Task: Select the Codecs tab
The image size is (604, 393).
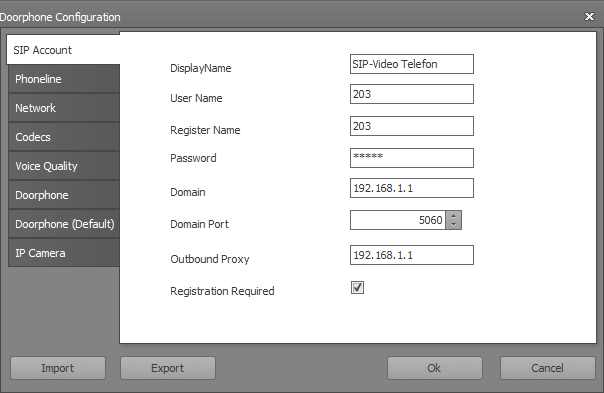Action: point(64,137)
